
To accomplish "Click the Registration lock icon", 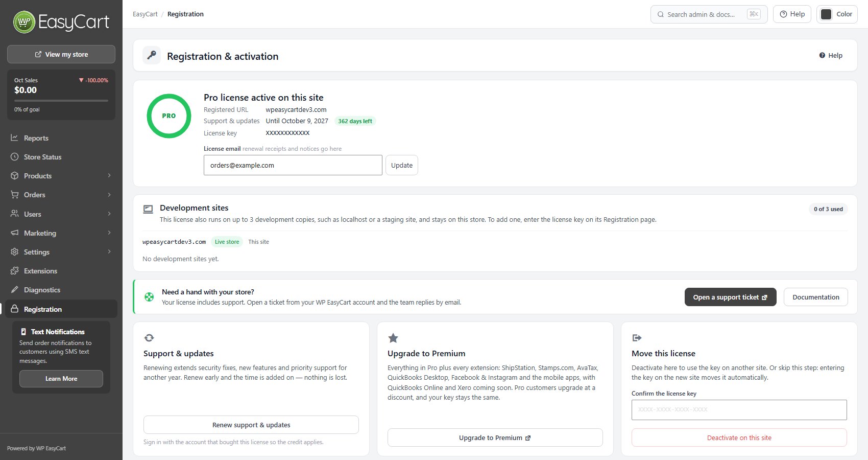I will coord(14,309).
